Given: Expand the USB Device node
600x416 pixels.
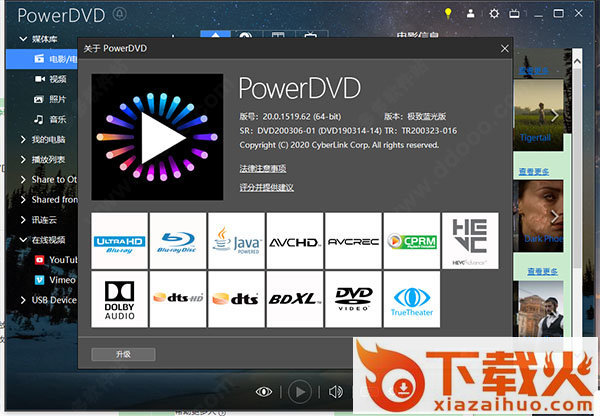Looking at the screenshot, I should pyautogui.click(x=23, y=300).
